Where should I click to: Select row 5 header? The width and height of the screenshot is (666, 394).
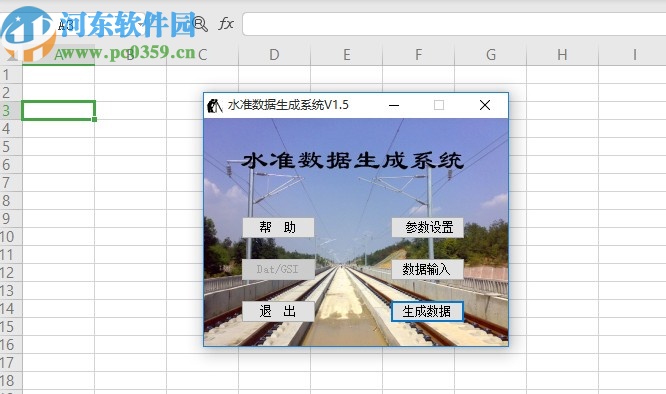(11, 146)
